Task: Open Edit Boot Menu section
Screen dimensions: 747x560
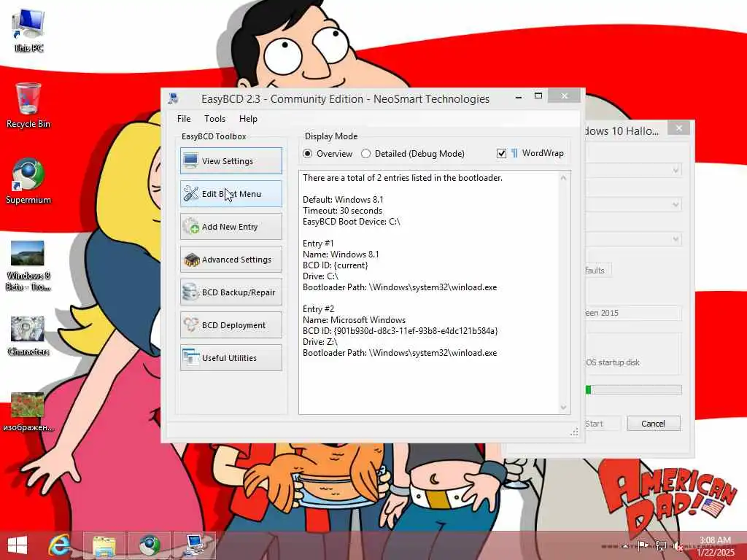Action: [x=231, y=194]
